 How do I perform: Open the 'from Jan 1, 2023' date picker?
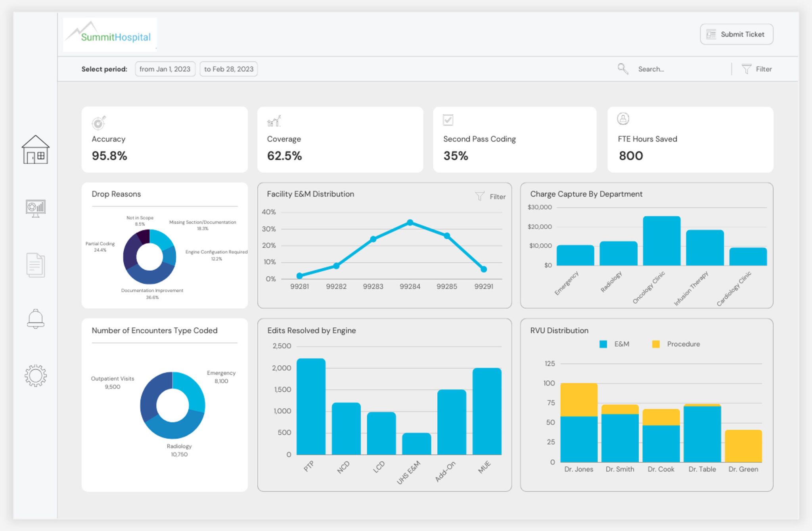(165, 69)
